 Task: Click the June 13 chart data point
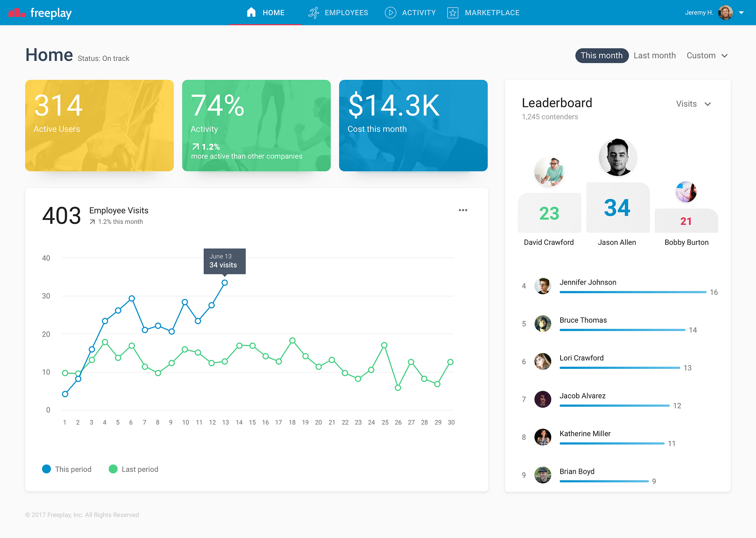(x=225, y=283)
